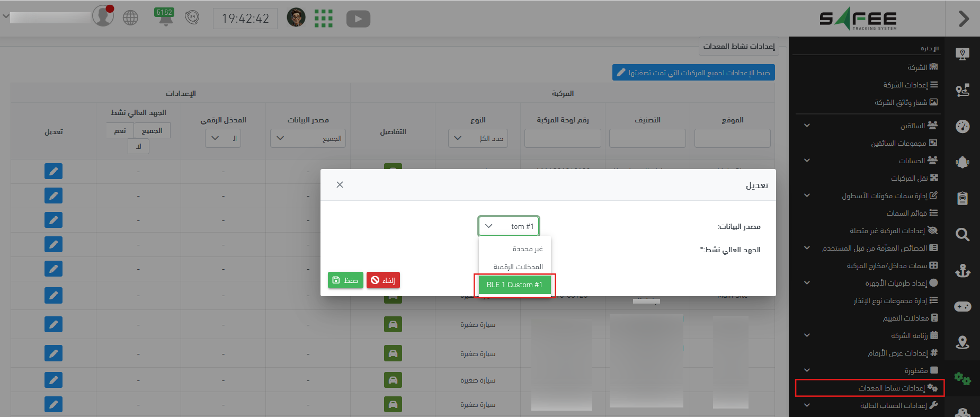Click the الموقع filter input field
The width and height of the screenshot is (980, 417).
tap(732, 138)
